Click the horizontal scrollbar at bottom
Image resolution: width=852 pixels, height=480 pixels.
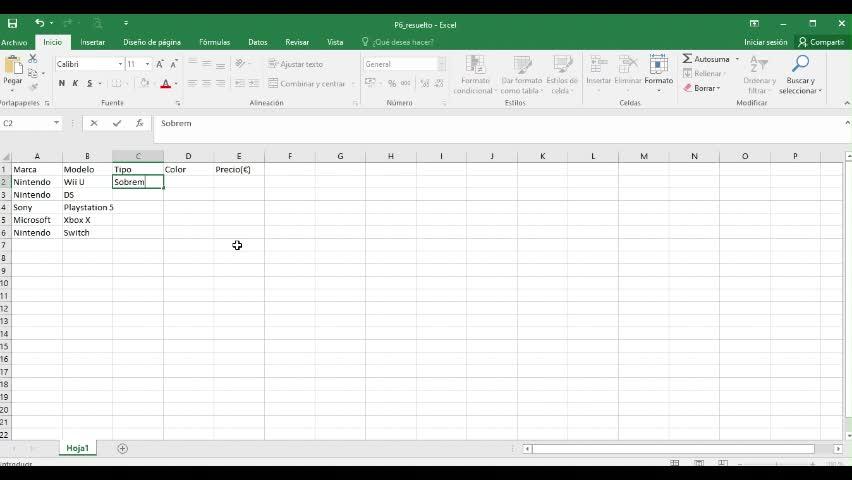673,449
